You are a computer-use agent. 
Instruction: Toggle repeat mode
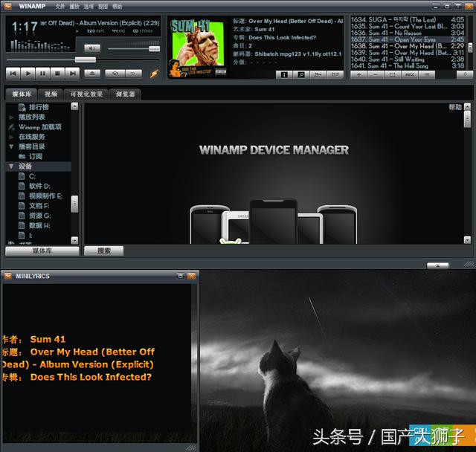point(133,74)
